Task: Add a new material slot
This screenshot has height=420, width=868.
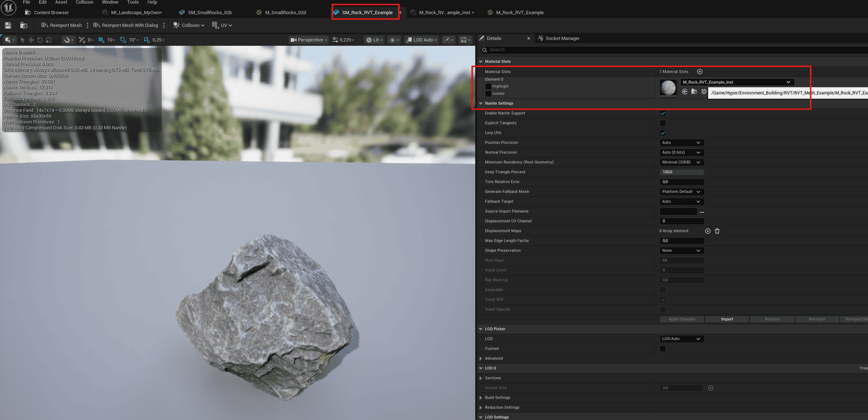Action: tap(699, 71)
